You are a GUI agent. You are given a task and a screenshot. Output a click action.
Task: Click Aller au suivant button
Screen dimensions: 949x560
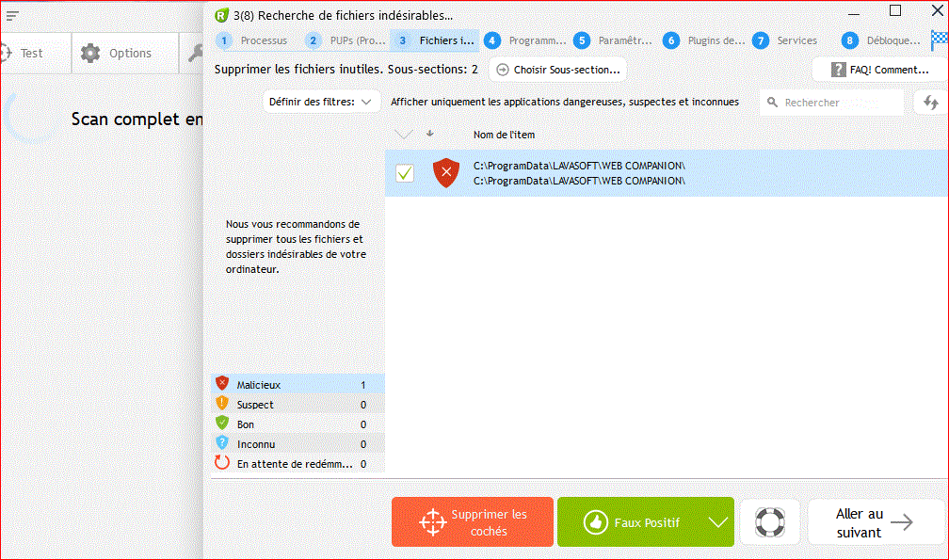[876, 522]
